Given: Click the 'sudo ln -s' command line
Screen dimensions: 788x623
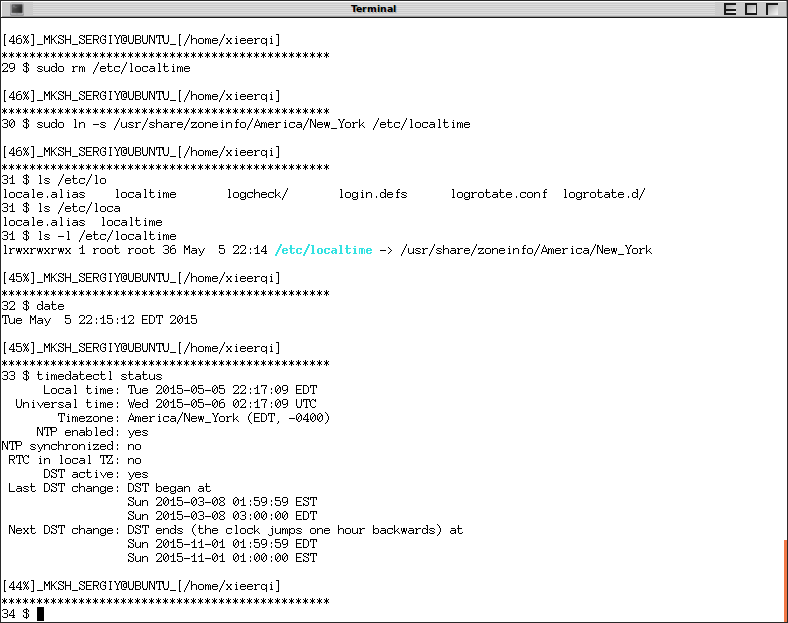Looking at the screenshot, I should tap(236, 124).
